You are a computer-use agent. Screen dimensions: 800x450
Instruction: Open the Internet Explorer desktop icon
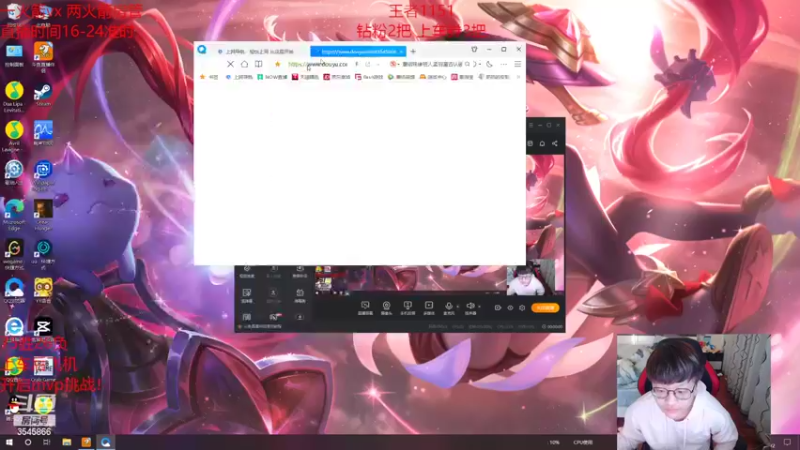click(x=14, y=327)
